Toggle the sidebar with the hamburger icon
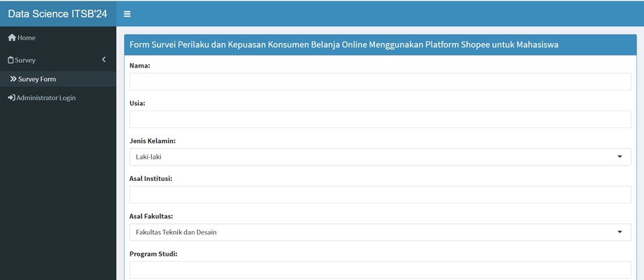This screenshot has height=280, width=644. tap(127, 14)
